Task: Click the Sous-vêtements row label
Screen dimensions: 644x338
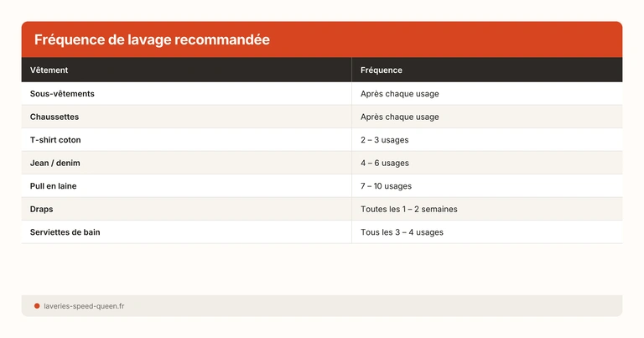Action: [62, 94]
